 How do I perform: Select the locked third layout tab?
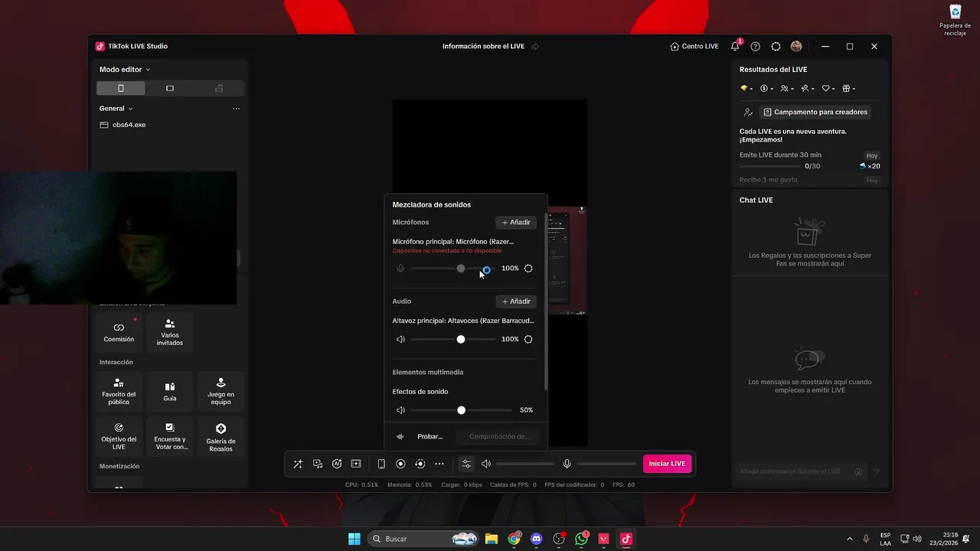(219, 88)
